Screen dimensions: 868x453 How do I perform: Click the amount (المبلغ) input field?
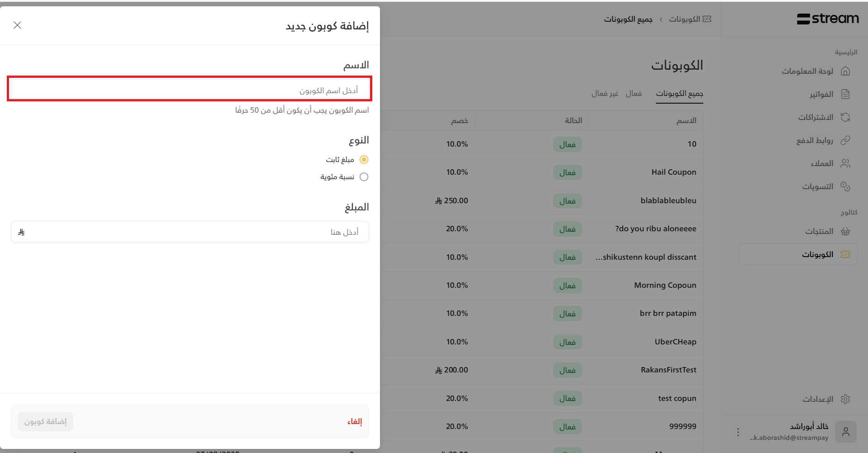point(190,232)
